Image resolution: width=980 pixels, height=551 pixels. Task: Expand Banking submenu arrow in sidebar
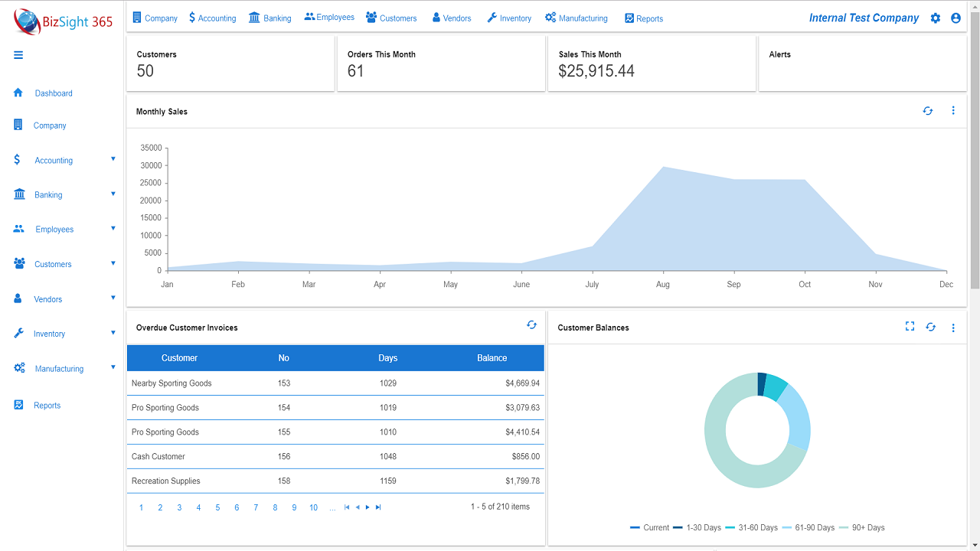(x=113, y=194)
